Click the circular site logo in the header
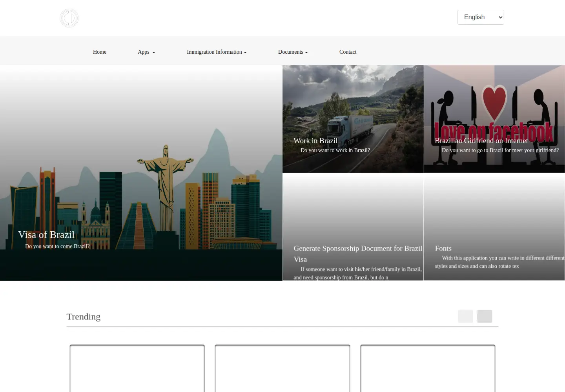The width and height of the screenshot is (565, 392). (69, 18)
